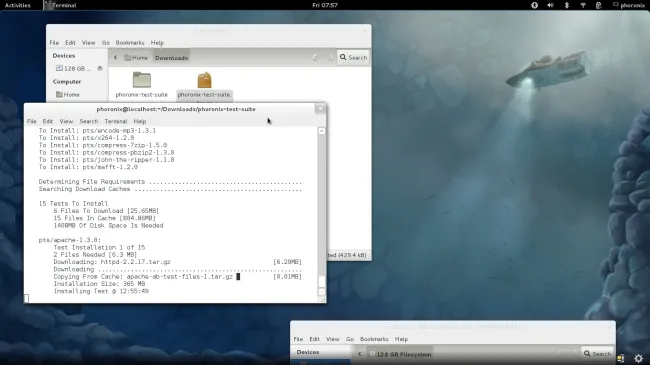Open the volume speaker icon in top bar
The image size is (650, 365).
tap(550, 5)
